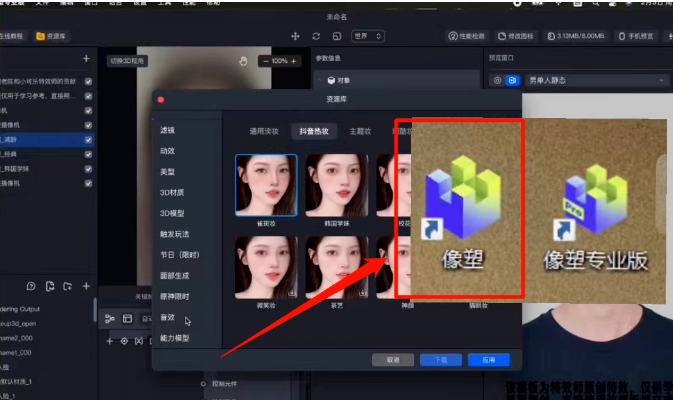Click the plus icon in assets panel
This screenshot has height=400, width=673.
tap(86, 286)
